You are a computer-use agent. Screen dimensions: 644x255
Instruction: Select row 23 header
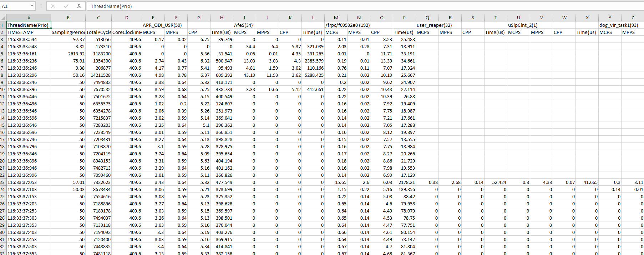(3, 182)
